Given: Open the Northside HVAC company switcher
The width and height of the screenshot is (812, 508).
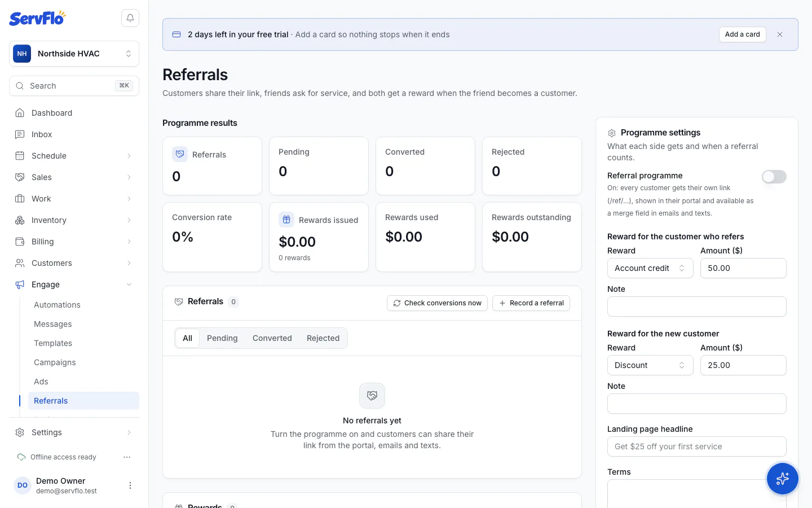Looking at the screenshot, I should (x=74, y=54).
